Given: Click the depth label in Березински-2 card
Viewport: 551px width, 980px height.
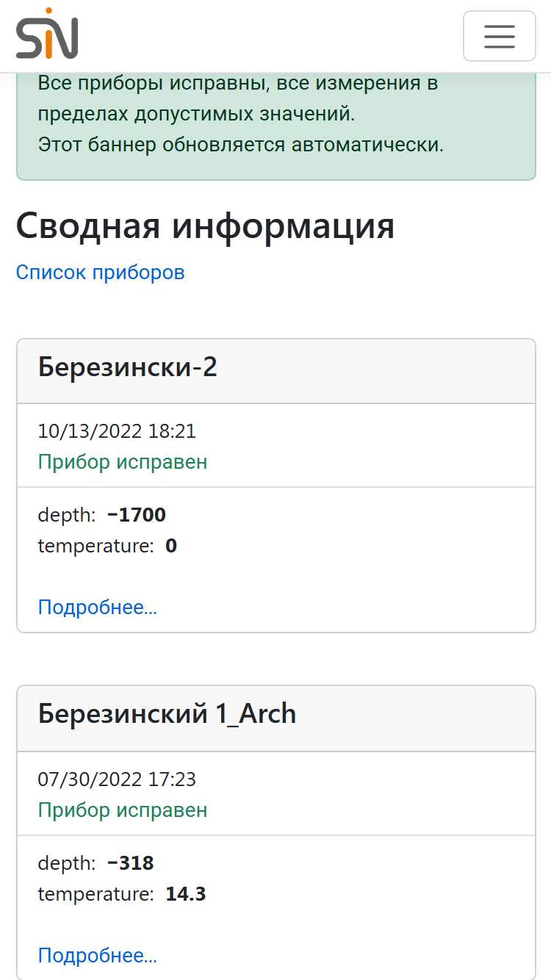Looking at the screenshot, I should pyautogui.click(x=67, y=516).
